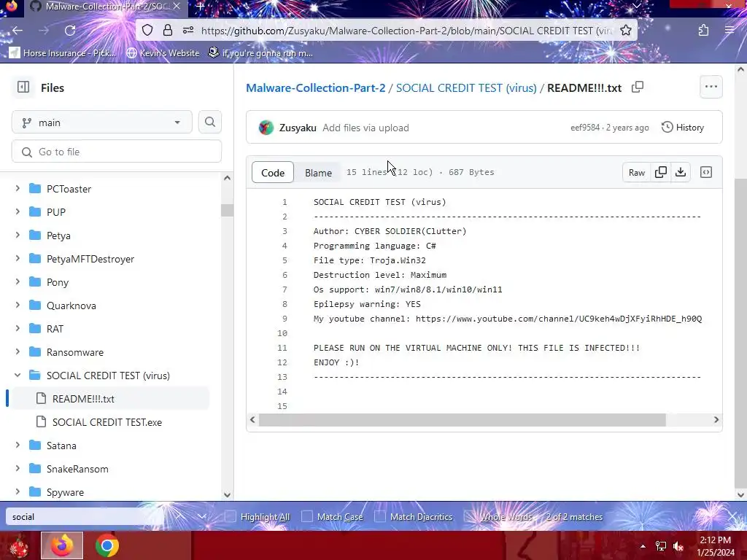
Task: Focus the Go to file input
Action: (117, 152)
